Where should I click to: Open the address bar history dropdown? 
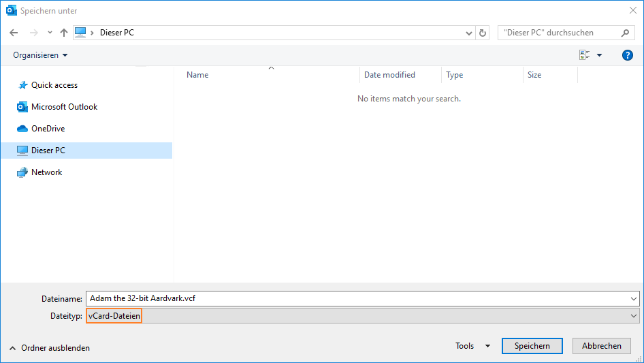click(468, 33)
